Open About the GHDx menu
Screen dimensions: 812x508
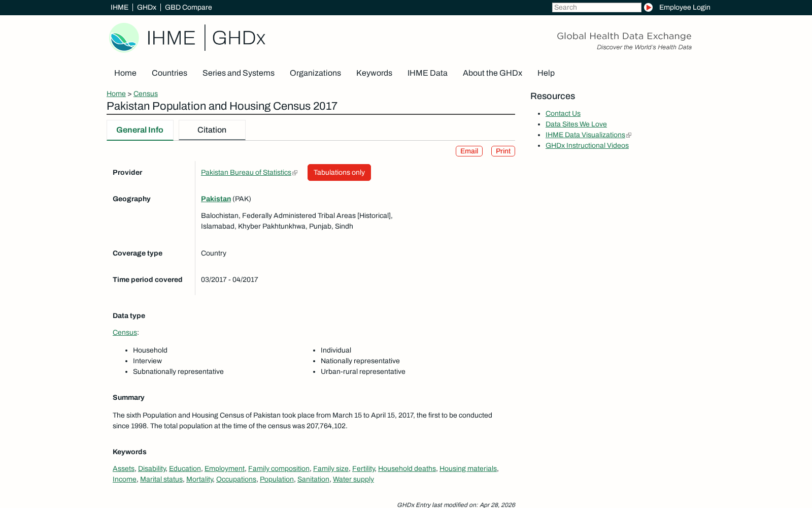tap(492, 73)
